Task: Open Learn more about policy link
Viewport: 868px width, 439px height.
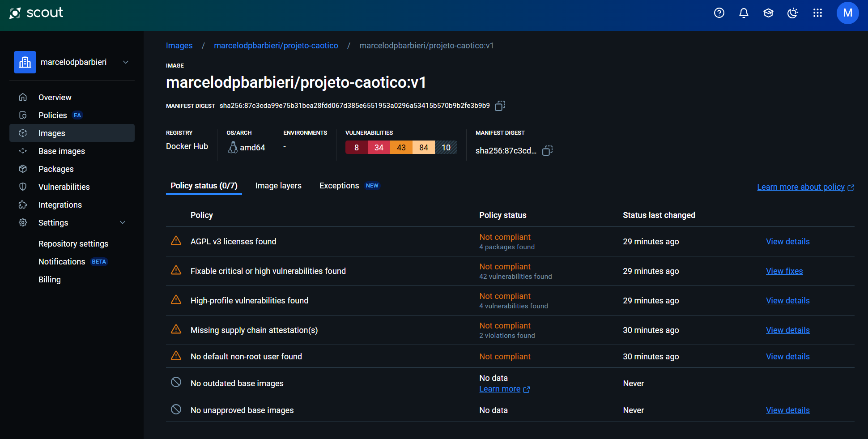Action: tap(800, 187)
